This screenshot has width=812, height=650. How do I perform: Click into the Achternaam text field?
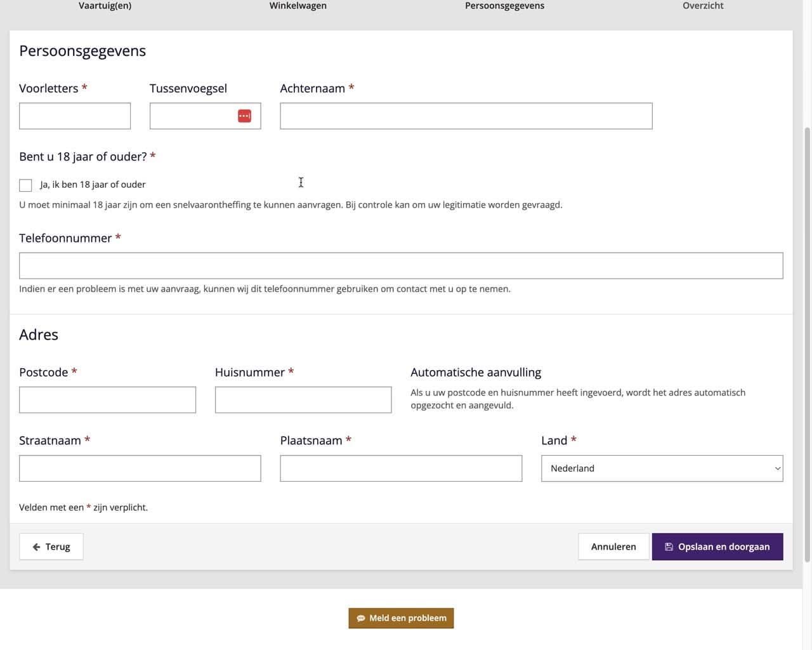(466, 116)
